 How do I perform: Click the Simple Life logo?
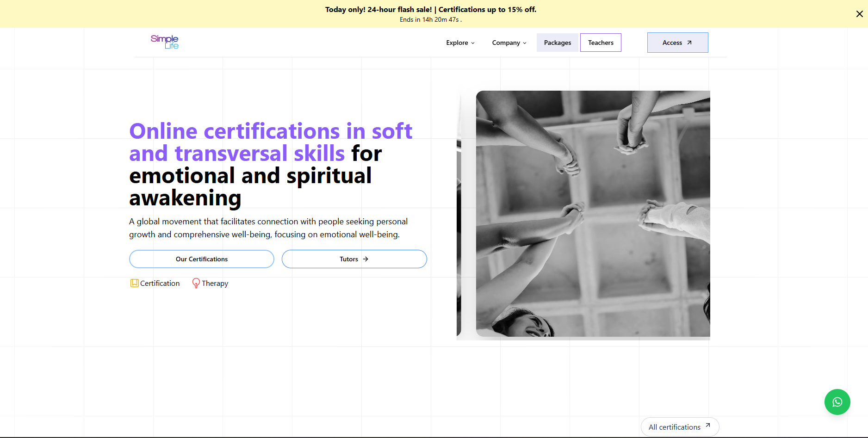pyautogui.click(x=164, y=42)
